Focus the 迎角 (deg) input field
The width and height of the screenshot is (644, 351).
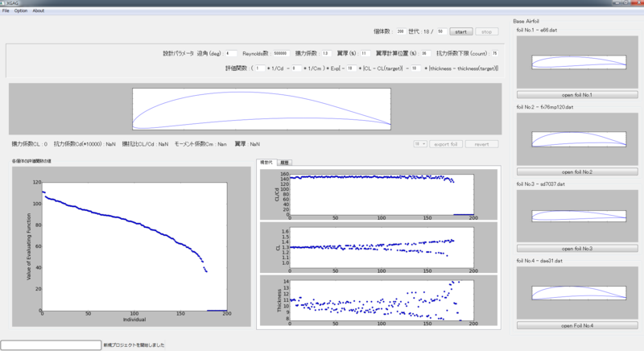230,53
